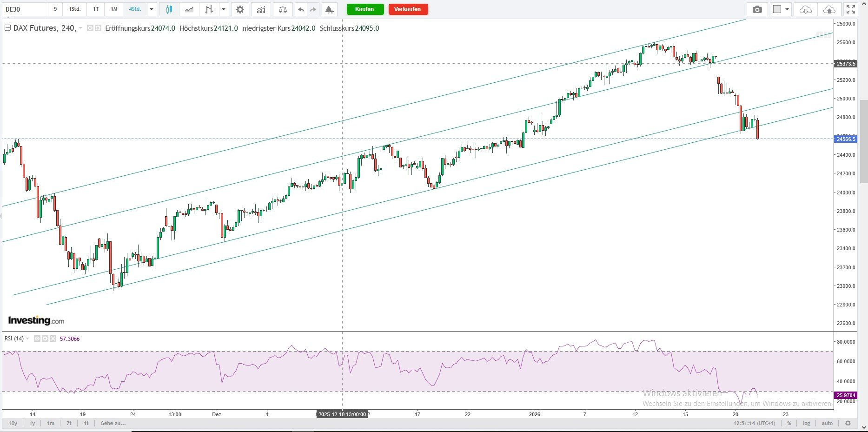Click the green Kaufen button

[365, 9]
